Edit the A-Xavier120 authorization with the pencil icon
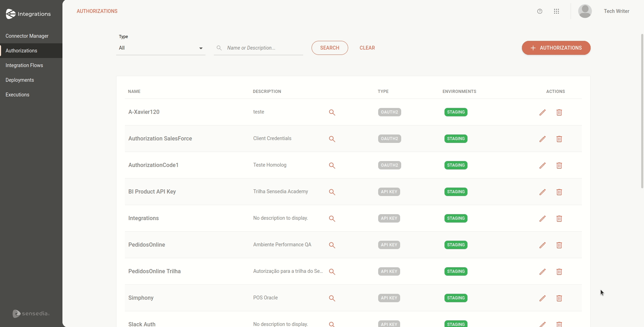 click(x=542, y=112)
